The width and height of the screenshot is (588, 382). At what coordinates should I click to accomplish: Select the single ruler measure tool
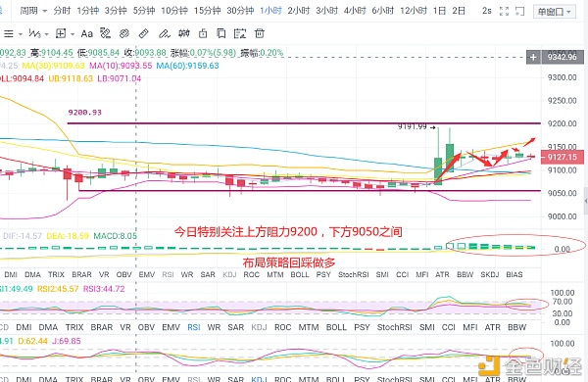(x=144, y=33)
